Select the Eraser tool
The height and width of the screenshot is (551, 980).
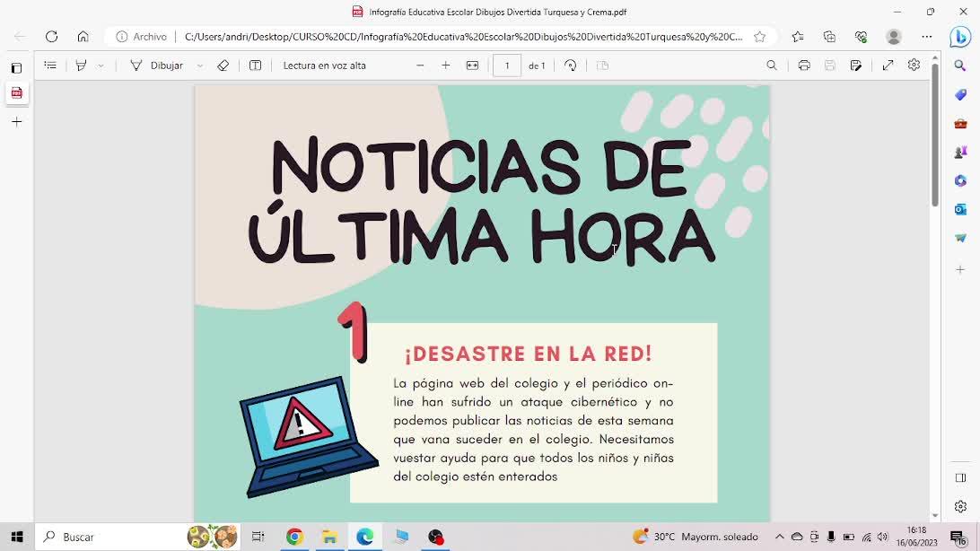223,65
